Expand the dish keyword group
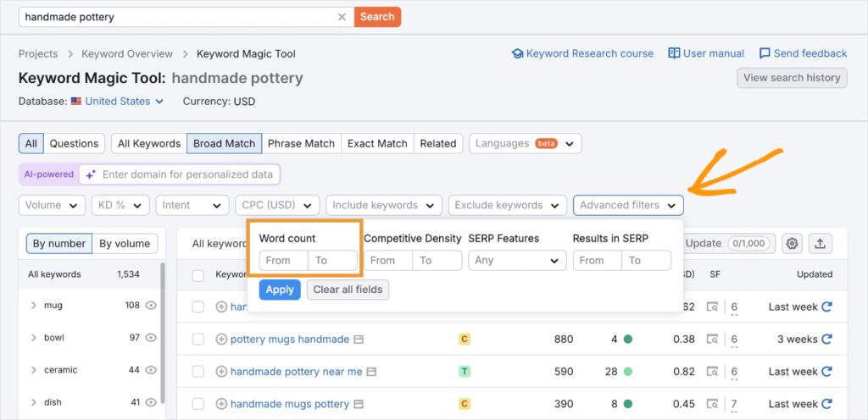The width and height of the screenshot is (868, 420). pos(33,402)
